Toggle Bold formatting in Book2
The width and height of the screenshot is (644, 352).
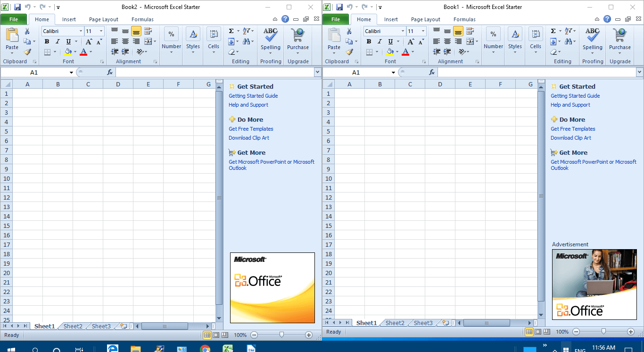pos(47,42)
